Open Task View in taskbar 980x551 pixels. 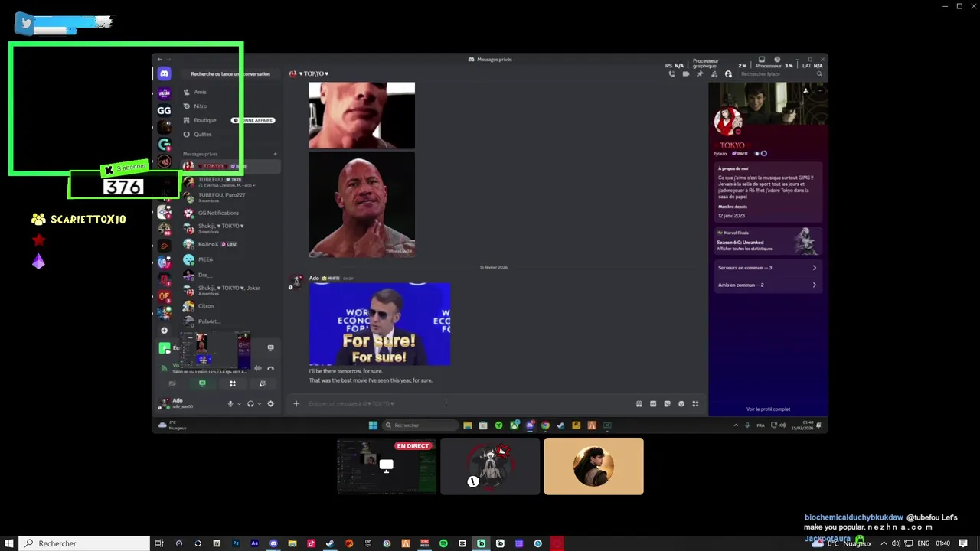159,543
